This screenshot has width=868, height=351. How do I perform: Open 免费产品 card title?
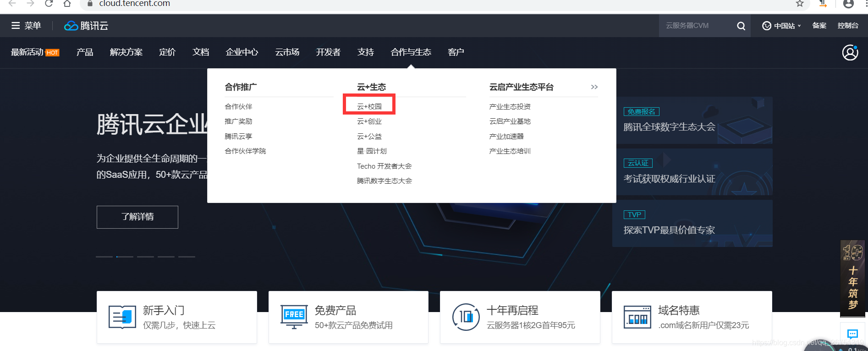[x=335, y=311]
